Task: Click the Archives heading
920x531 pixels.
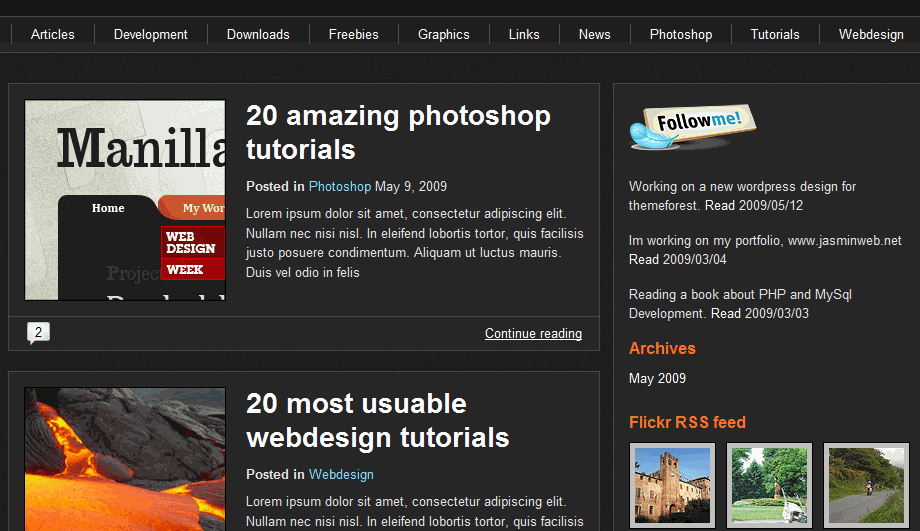Action: (662, 349)
